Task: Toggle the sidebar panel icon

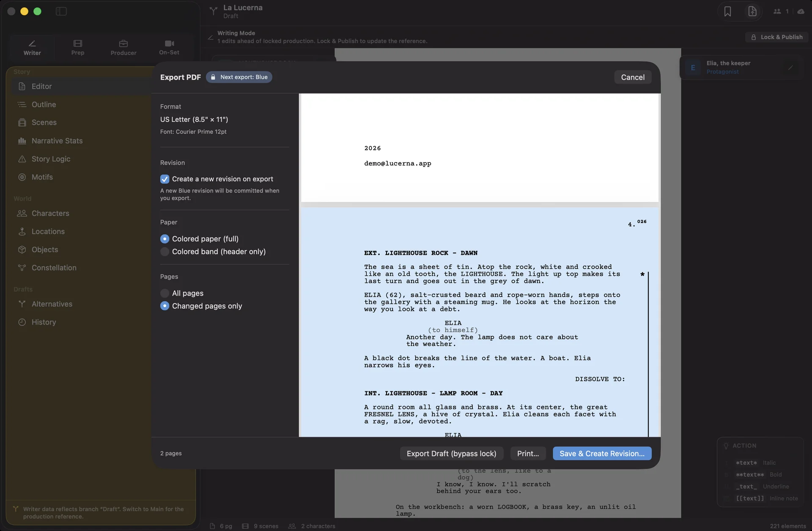Action: [61, 11]
